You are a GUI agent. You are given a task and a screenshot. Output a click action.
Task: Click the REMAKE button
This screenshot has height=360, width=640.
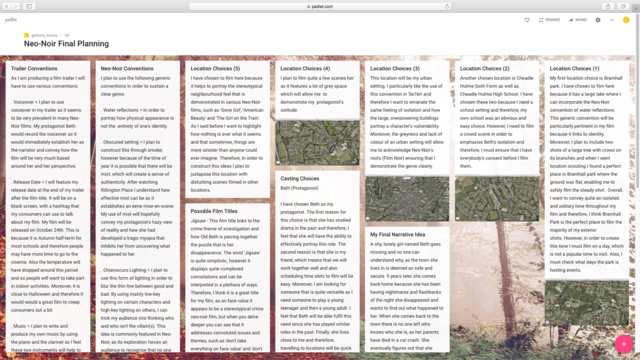(x=549, y=20)
